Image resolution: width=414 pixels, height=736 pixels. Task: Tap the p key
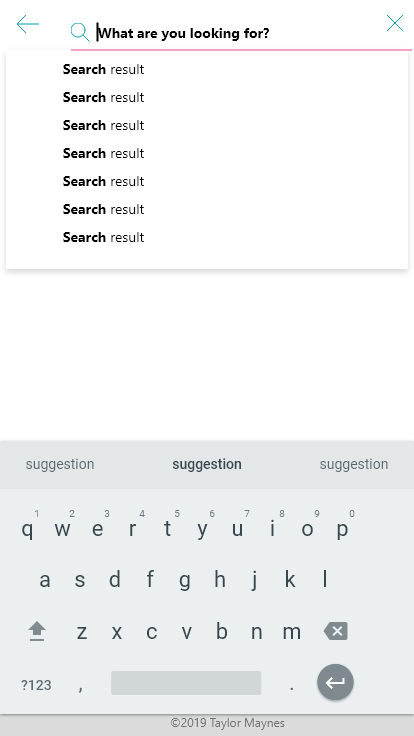(343, 529)
